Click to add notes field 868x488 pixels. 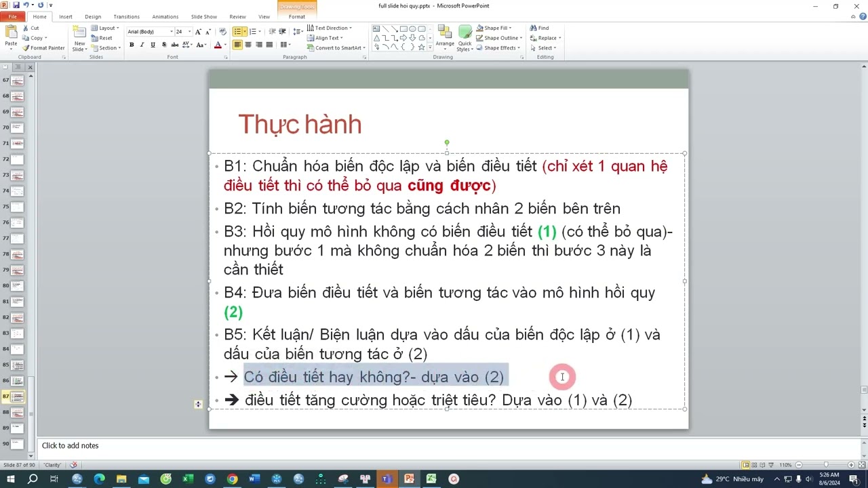click(71, 445)
